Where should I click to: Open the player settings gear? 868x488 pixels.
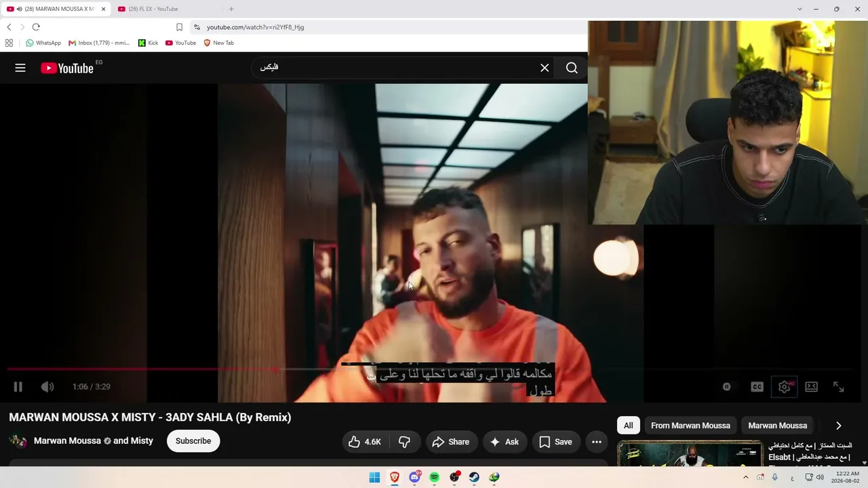784,386
